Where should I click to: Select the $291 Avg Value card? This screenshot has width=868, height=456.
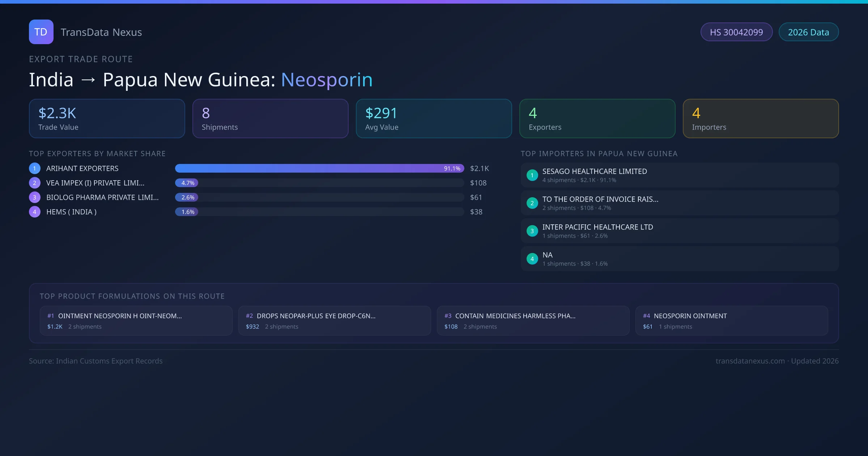pyautogui.click(x=434, y=118)
